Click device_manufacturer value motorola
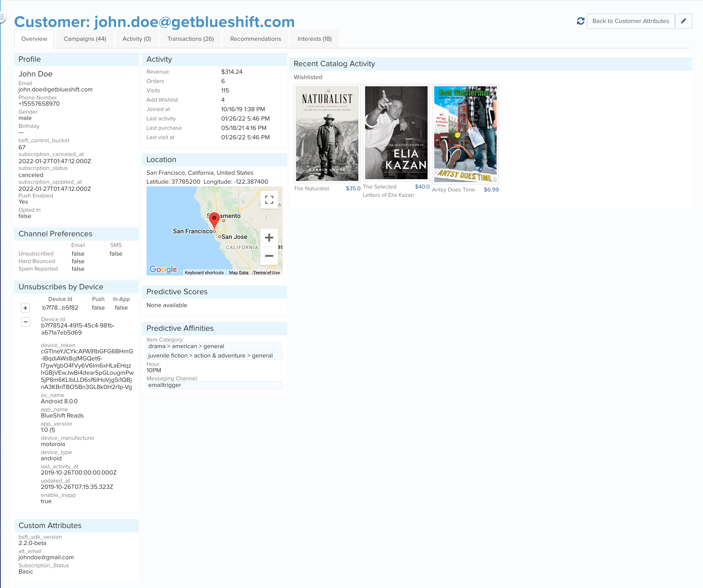The image size is (703, 588). click(x=53, y=444)
